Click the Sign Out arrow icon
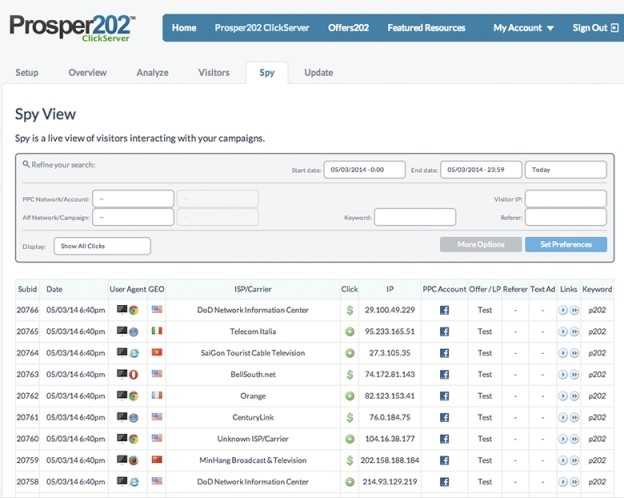Viewport: 624px width, 498px height. (614, 28)
